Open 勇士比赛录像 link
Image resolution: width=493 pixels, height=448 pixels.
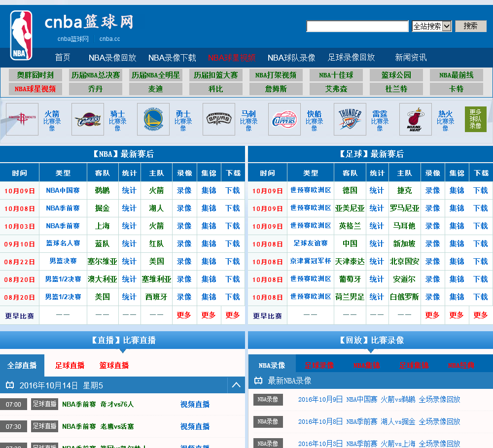(183, 121)
